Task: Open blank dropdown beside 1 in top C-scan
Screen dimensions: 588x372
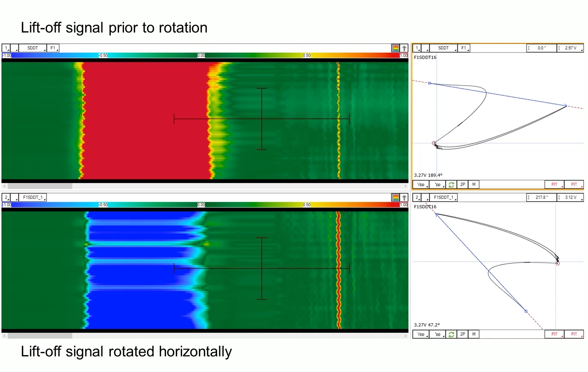Action: [14, 48]
